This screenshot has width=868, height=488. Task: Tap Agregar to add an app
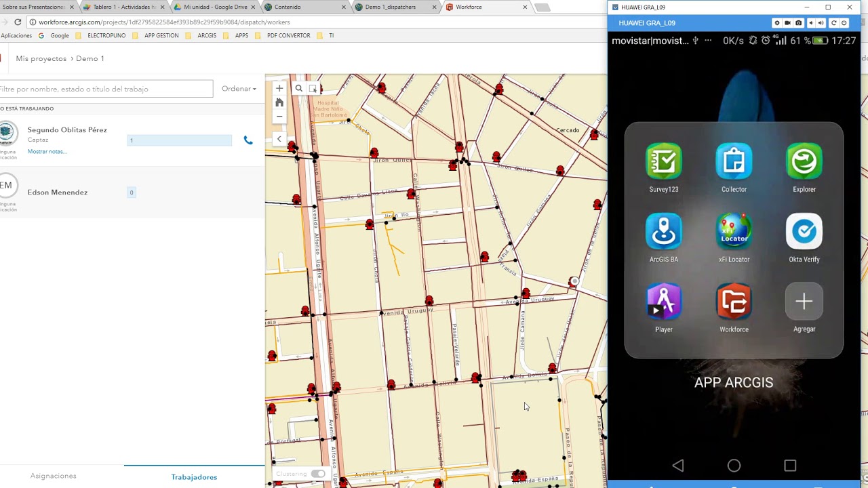coord(804,308)
